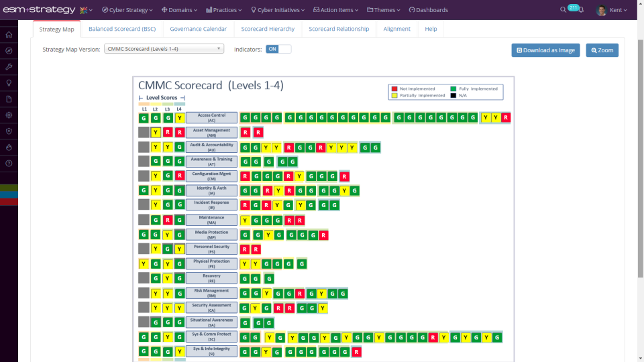The height and width of the screenshot is (362, 644).
Task: Click the Incident Response (IR) box
Action: pyautogui.click(x=211, y=205)
